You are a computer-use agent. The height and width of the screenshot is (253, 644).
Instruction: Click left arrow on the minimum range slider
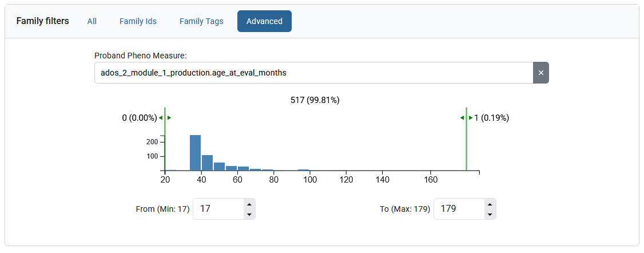[161, 118]
